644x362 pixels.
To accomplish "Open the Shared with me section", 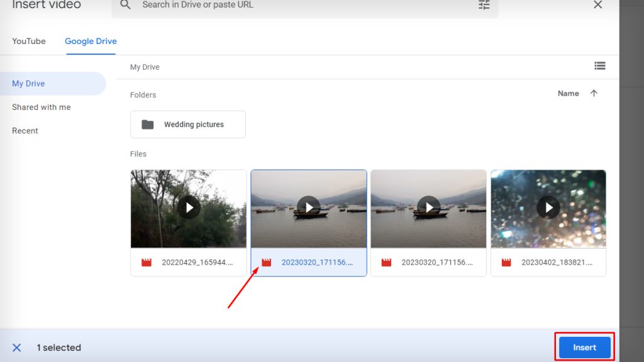I will tap(41, 107).
